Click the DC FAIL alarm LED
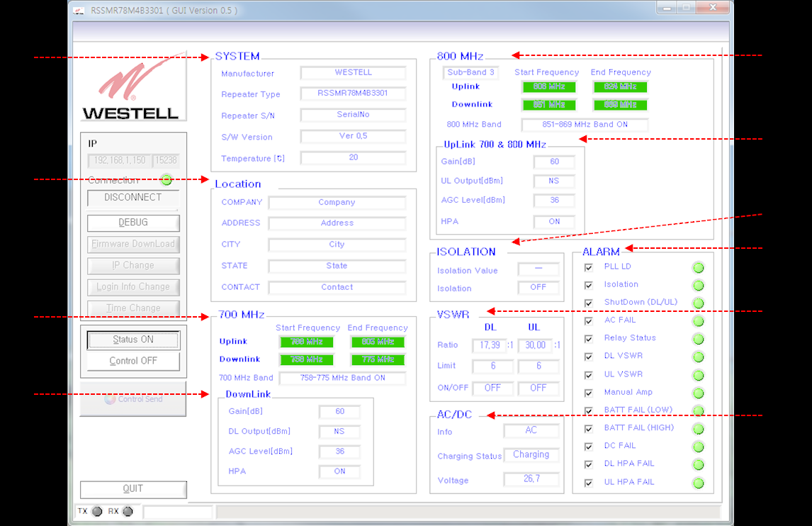812x526 pixels. click(x=698, y=447)
